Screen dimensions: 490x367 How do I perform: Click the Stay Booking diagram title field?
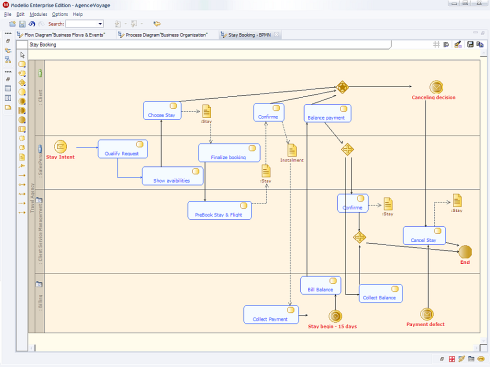coord(209,45)
